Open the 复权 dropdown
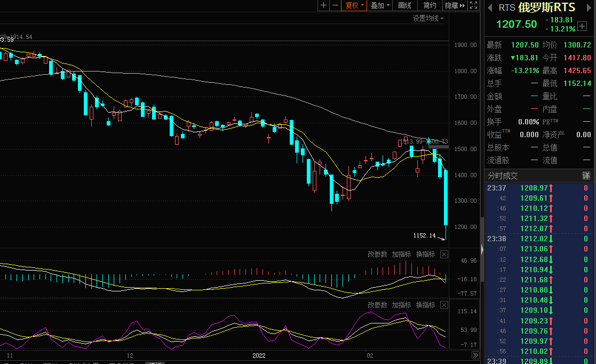Screen dimensions: 596x364 coord(355,5)
